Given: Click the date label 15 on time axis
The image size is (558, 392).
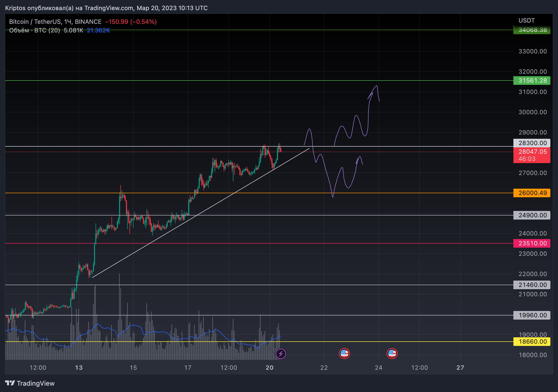Looking at the screenshot, I should click(133, 368).
